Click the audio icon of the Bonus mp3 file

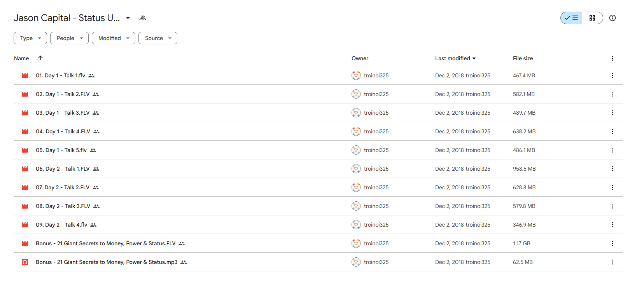(25, 262)
